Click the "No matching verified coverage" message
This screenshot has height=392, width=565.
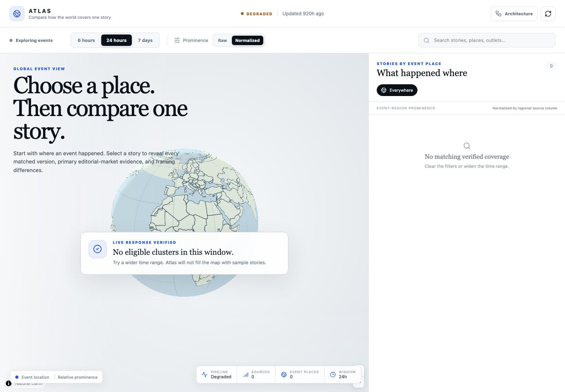coord(467,157)
